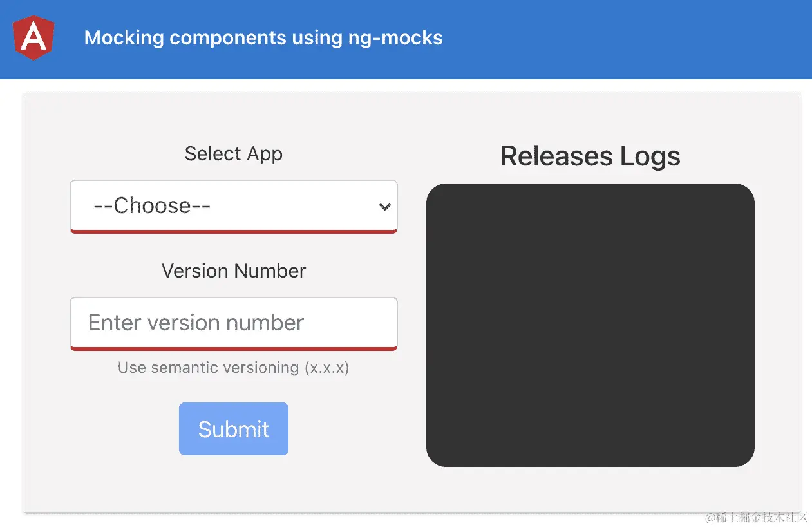
Task: Click the "Mocking components using ng-mocks" title
Action: [263, 39]
